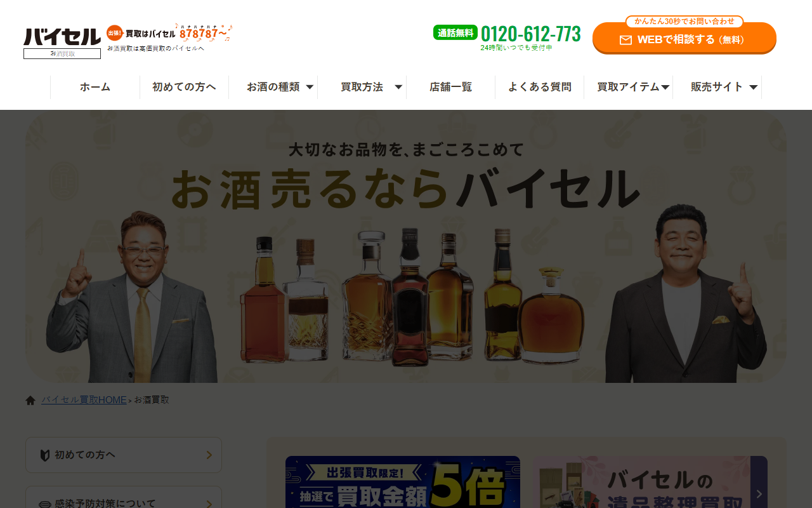Open the バイセルの遺品整理買取 banner
Image resolution: width=812 pixels, height=508 pixels.
coord(650,482)
